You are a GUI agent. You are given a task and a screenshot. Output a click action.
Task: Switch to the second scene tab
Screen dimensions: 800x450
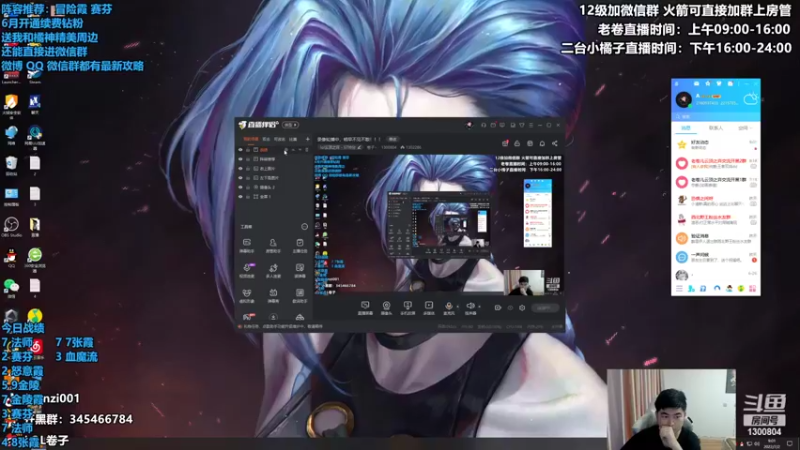266,139
